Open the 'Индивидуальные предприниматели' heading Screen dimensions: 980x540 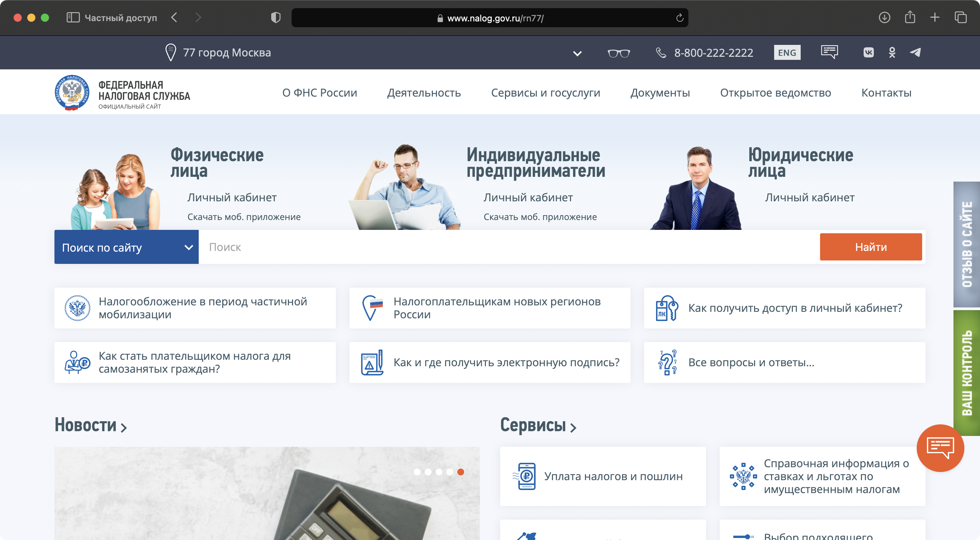536,163
